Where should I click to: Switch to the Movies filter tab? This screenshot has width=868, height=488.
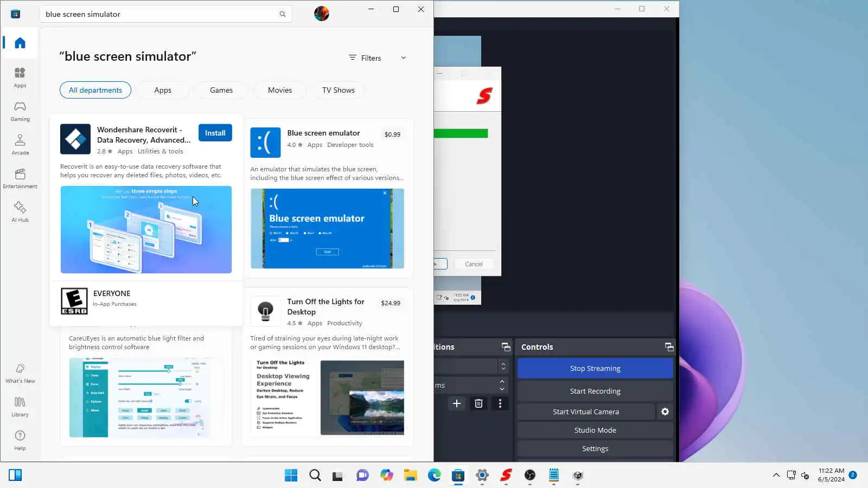click(280, 90)
